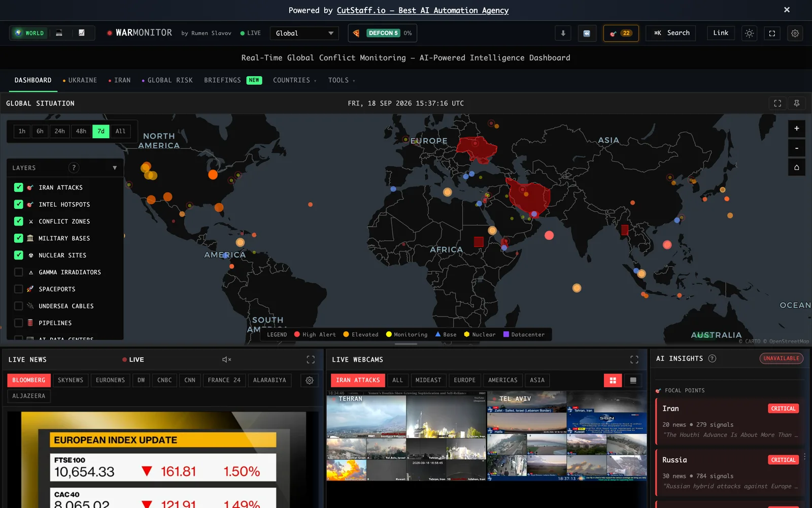The image size is (812, 508).
Task: Uncheck the Intel Hotspots layer
Action: tap(19, 204)
